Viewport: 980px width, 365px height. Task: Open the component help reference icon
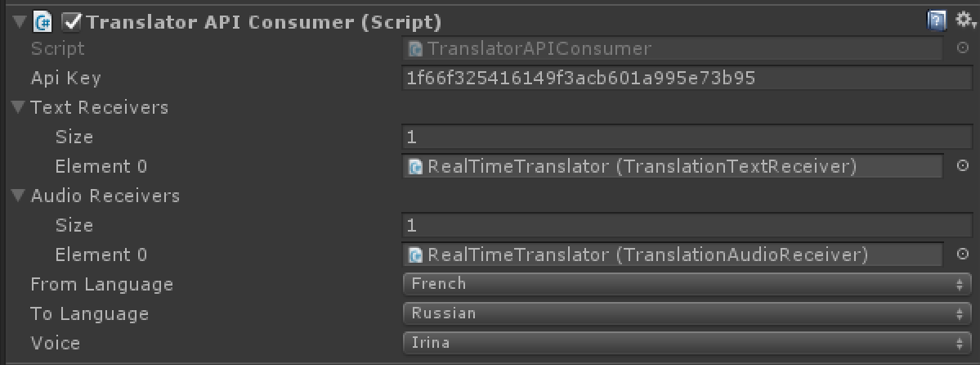(x=936, y=22)
